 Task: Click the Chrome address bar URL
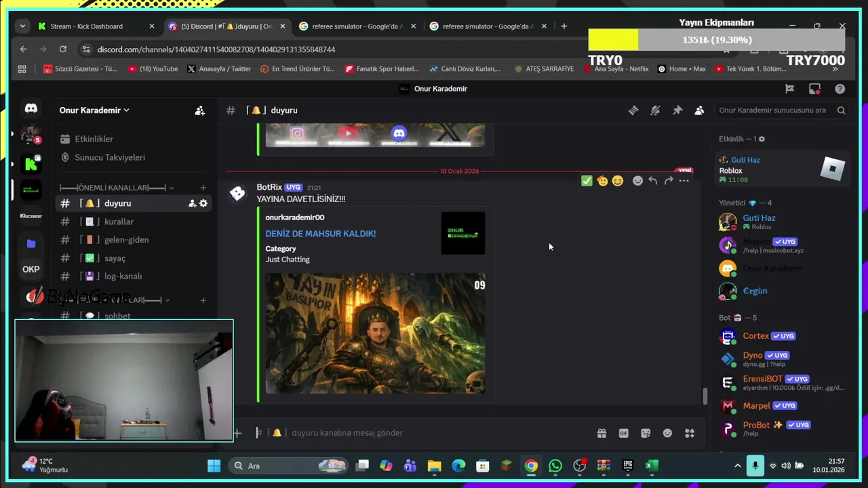(x=216, y=49)
